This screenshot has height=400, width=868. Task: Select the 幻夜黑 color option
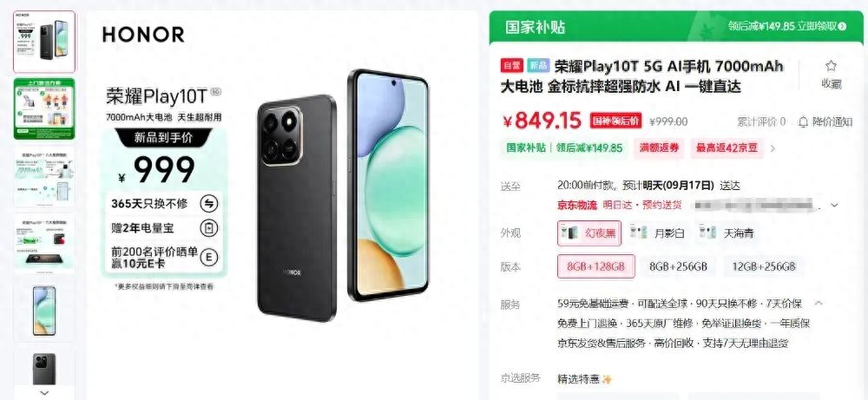point(589,233)
